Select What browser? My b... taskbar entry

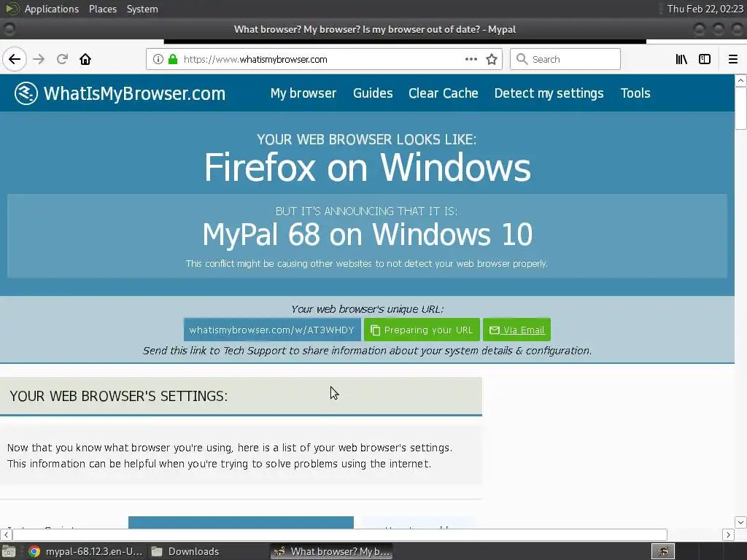(332, 551)
